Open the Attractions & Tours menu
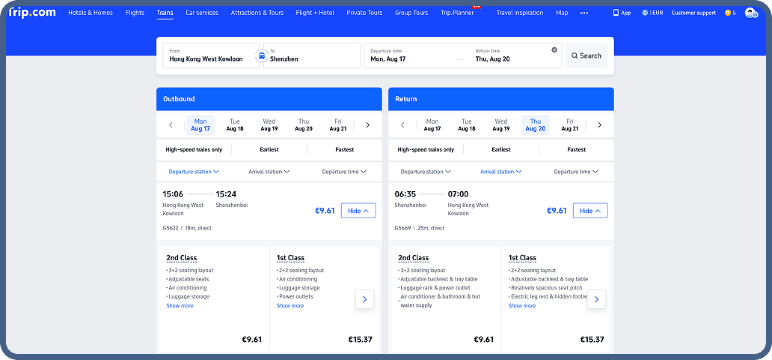Screen dimensions: 772x360 [x=257, y=13]
